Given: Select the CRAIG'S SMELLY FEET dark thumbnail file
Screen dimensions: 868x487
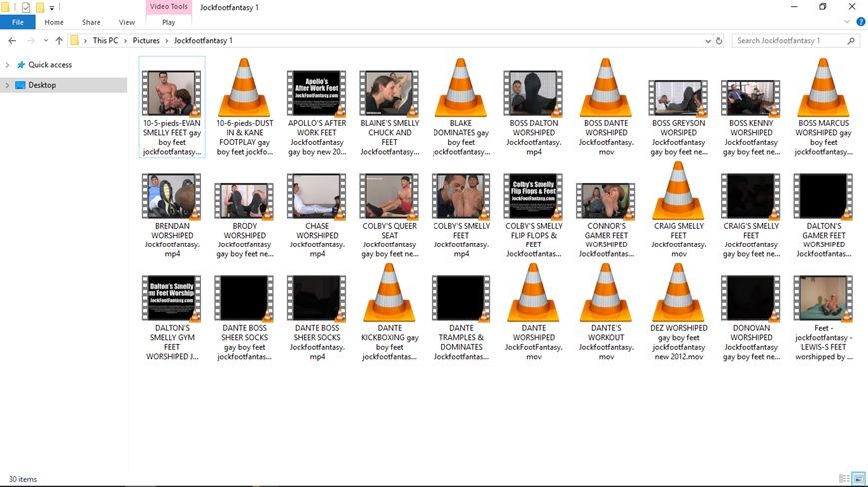Looking at the screenshot, I should tap(751, 196).
